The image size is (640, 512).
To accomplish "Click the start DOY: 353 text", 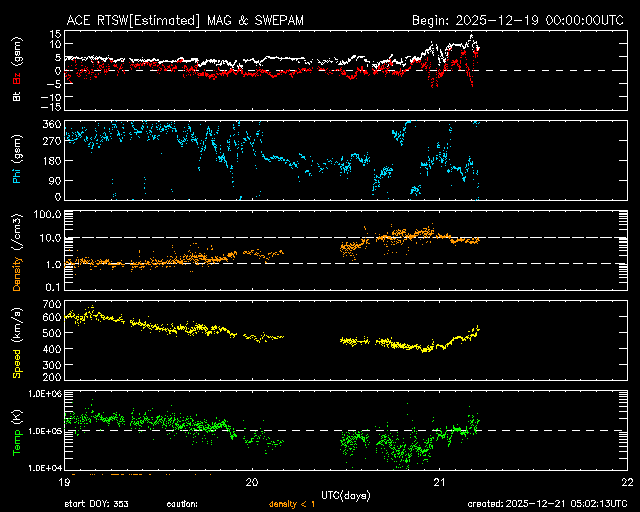I will [96, 504].
